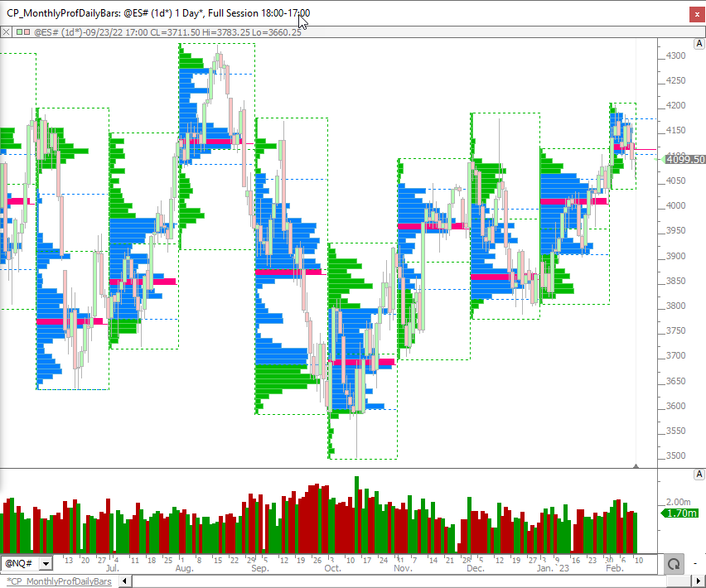Viewport: 706px width, 588px height.
Task: Toggle price pane auto-scale A button
Action: [699, 44]
